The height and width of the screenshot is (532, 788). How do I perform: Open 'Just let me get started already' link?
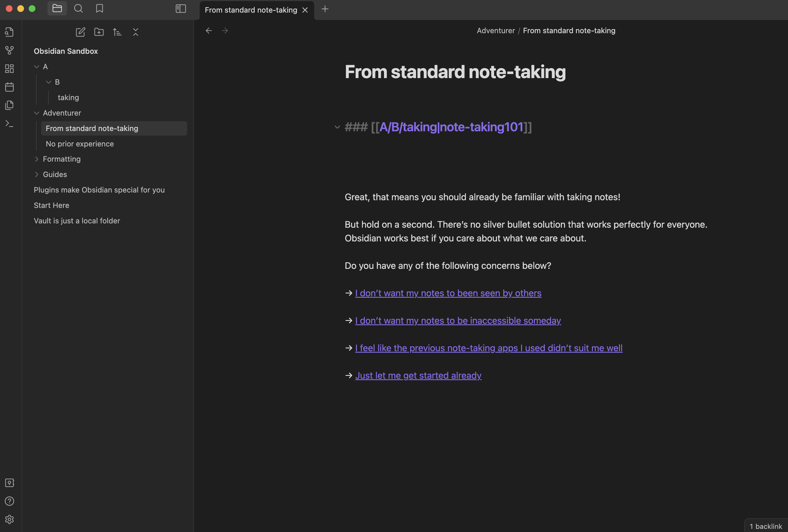click(x=418, y=376)
